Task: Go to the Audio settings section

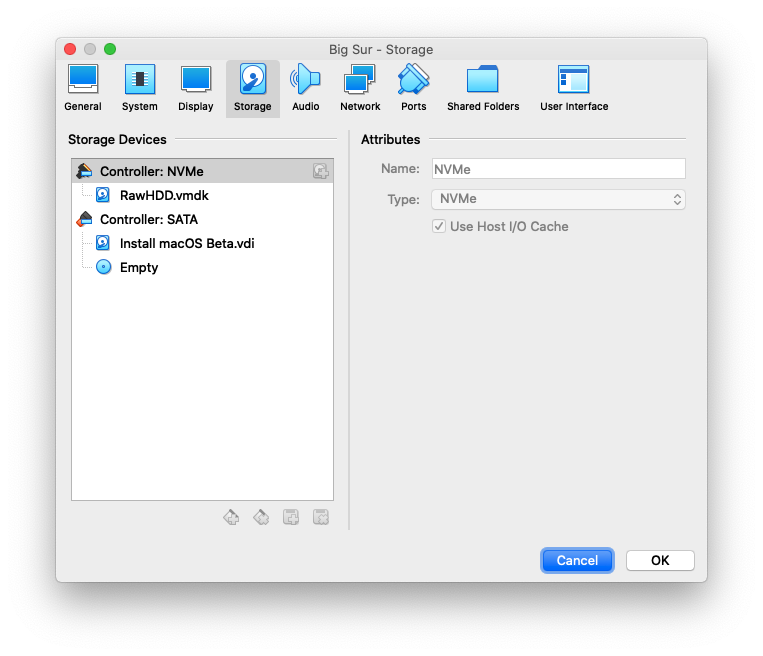Action: coord(305,88)
